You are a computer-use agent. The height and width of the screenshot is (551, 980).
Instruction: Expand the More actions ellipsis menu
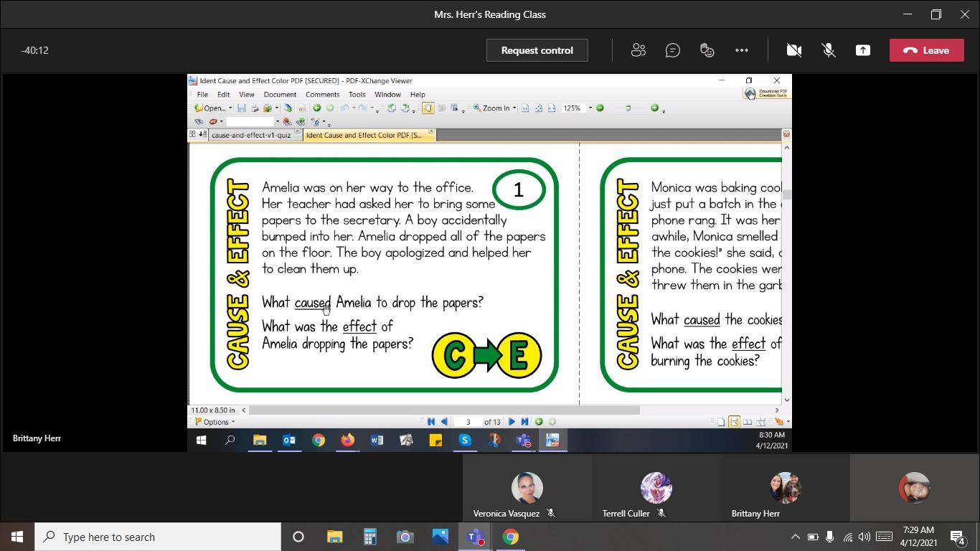pyautogui.click(x=741, y=50)
